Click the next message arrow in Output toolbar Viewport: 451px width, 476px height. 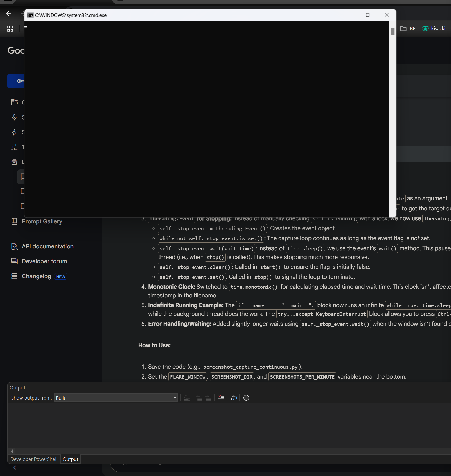[208, 397]
